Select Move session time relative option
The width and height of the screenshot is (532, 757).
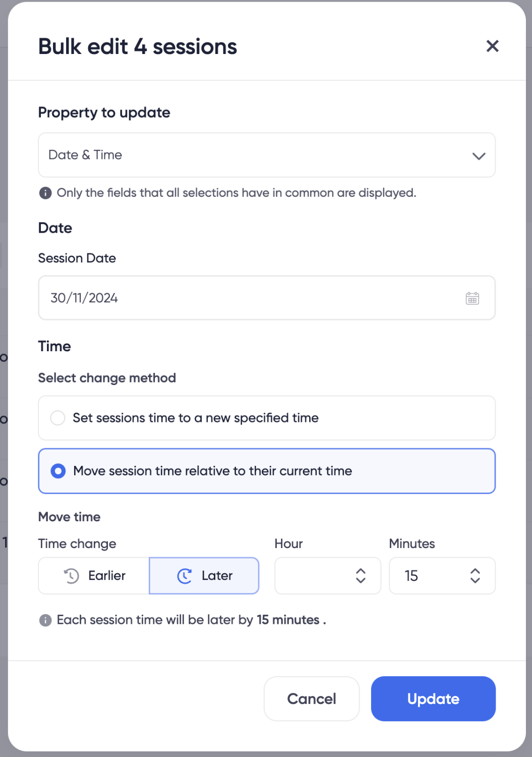(x=267, y=471)
